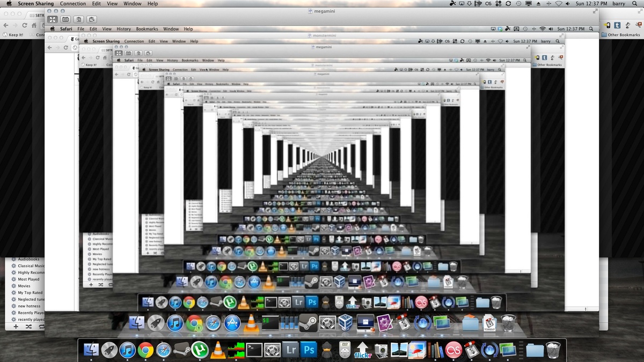644x362 pixels.
Task: Click capture screen button in outer megamini toolbar
Action: [x=66, y=19]
